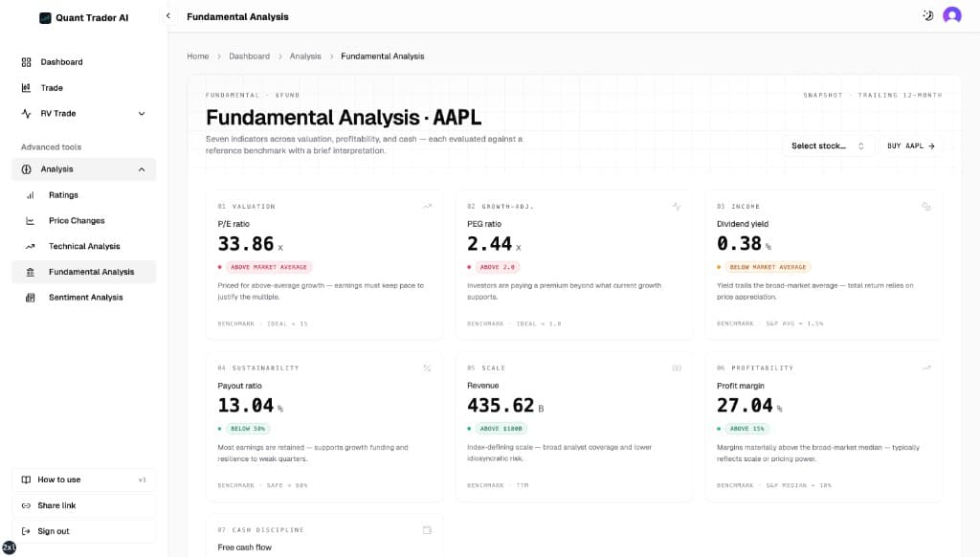
Task: Click the Trade icon in the sidebar
Action: click(27, 87)
